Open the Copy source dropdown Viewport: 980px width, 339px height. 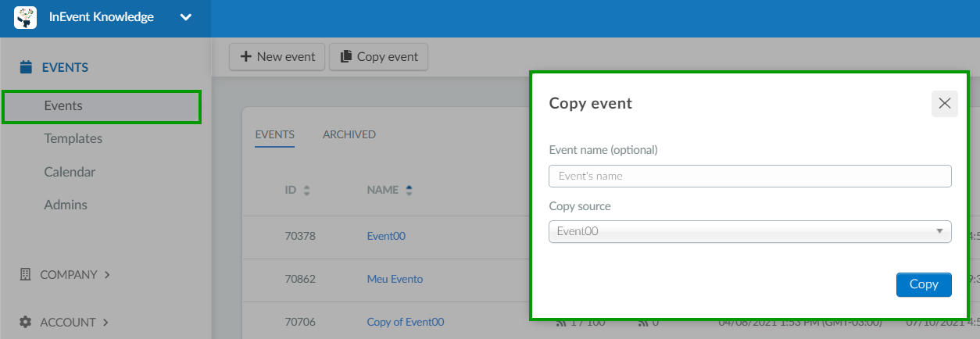pyautogui.click(x=750, y=231)
